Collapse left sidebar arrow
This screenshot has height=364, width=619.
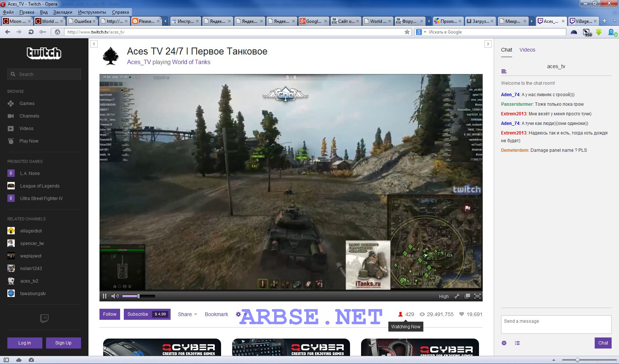pyautogui.click(x=94, y=44)
